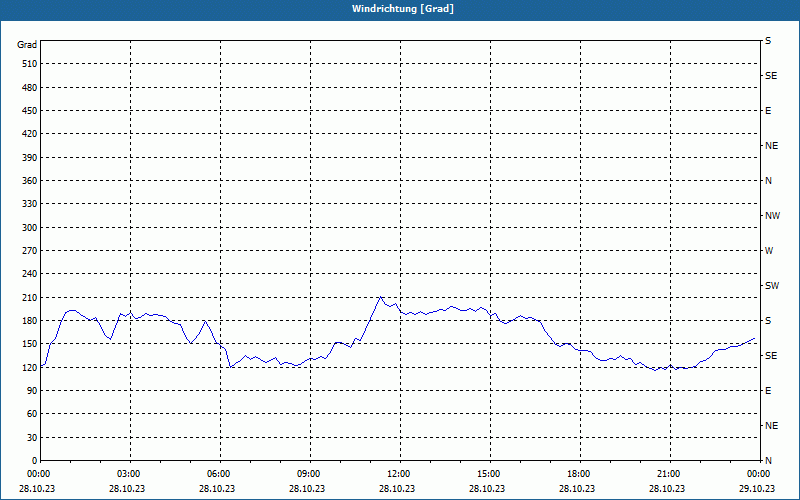Select the 480 y-axis value
The width and height of the screenshot is (800, 500).
coord(30,88)
